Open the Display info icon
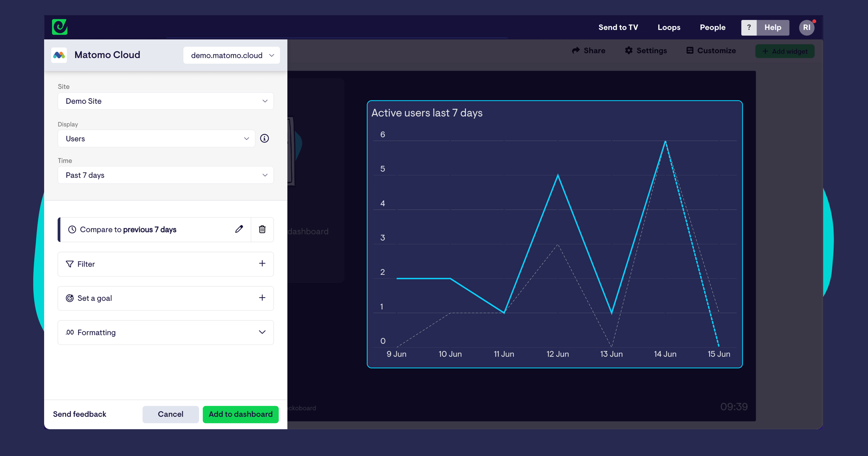This screenshot has height=456, width=868. tap(264, 139)
